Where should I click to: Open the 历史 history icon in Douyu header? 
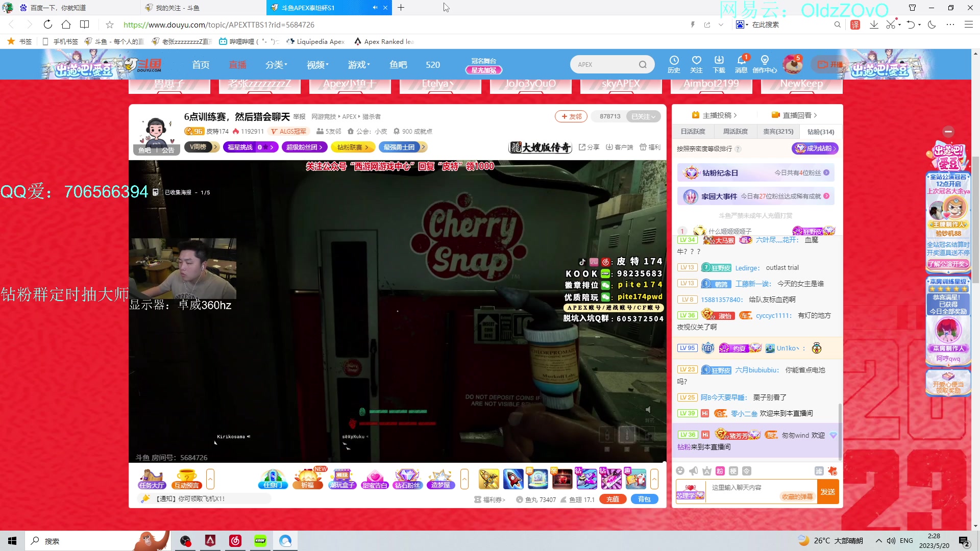674,64
